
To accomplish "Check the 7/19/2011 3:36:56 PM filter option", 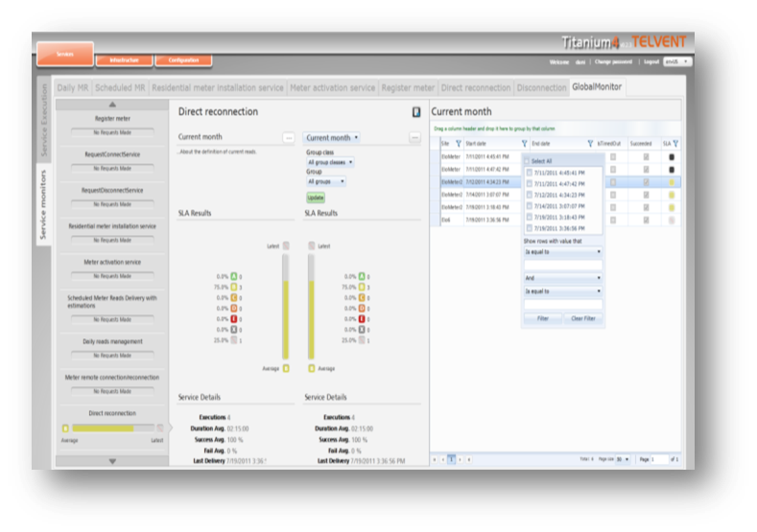I will pos(529,228).
